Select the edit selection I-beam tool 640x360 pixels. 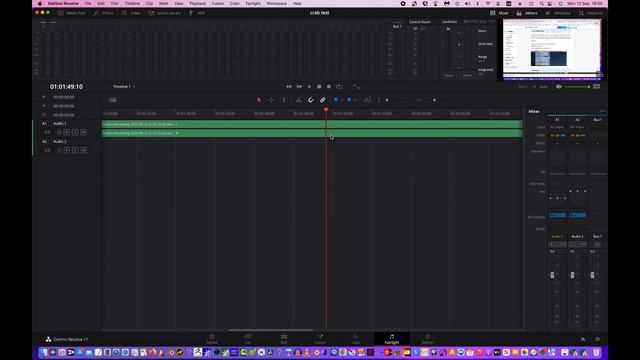[284, 100]
